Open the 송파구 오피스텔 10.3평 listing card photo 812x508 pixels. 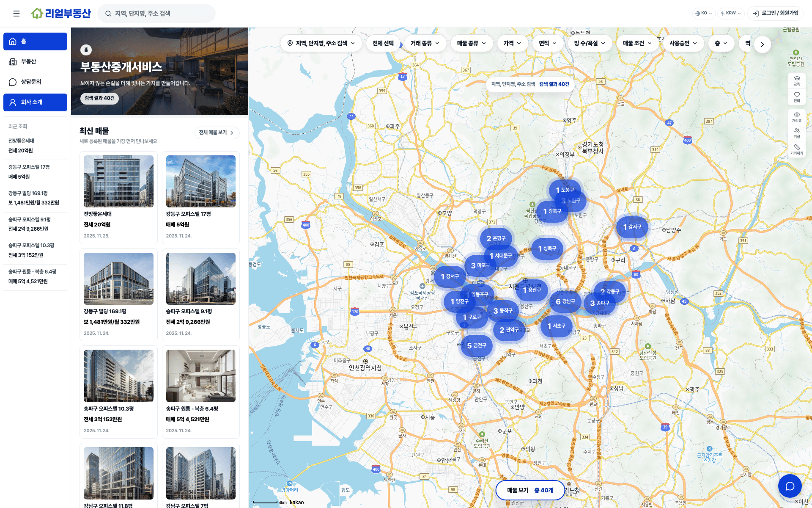(x=118, y=376)
